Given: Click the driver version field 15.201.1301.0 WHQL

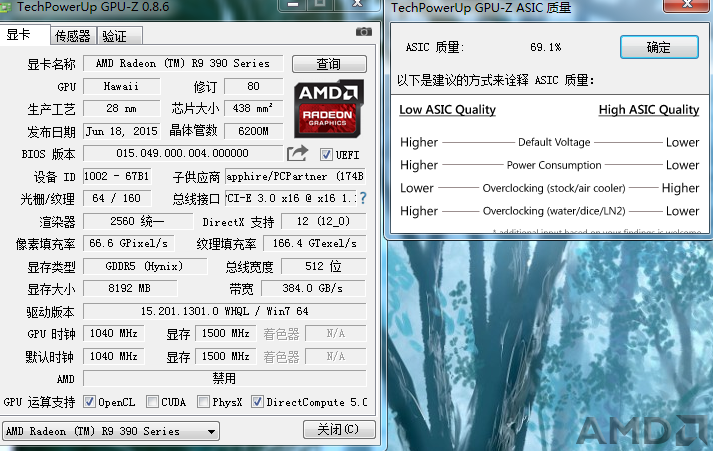Looking at the screenshot, I should click(225, 311).
